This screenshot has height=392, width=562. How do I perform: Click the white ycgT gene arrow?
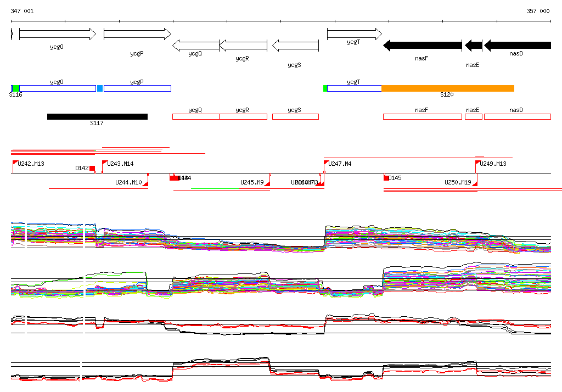click(354, 34)
